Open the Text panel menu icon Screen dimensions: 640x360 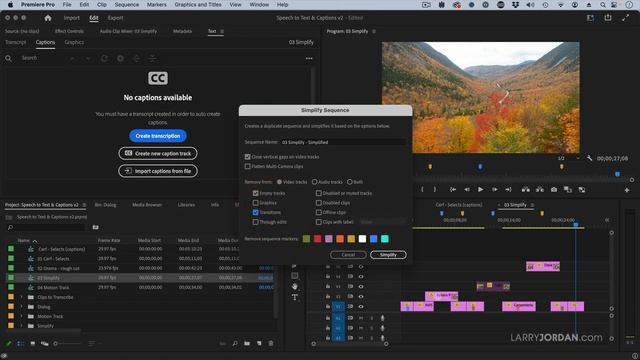click(222, 31)
